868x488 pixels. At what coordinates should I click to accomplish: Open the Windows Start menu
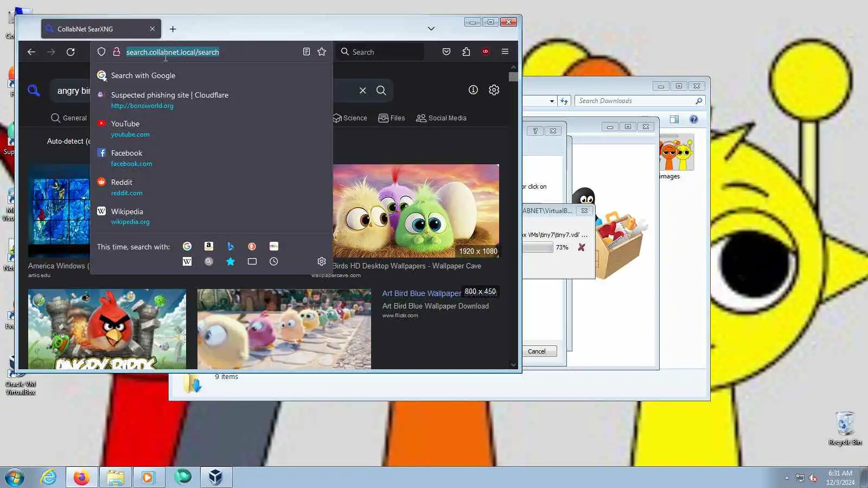[15, 478]
